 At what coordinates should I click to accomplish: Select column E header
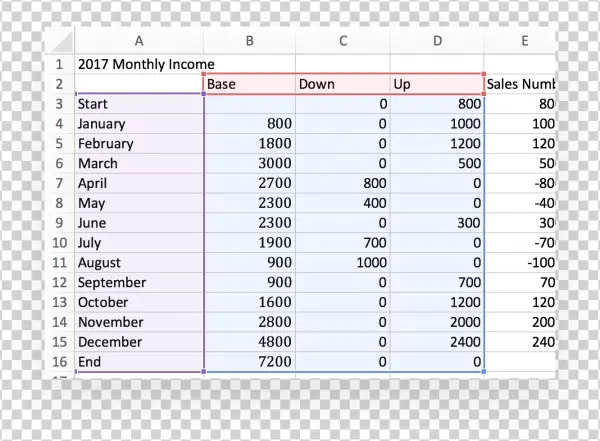(520, 41)
